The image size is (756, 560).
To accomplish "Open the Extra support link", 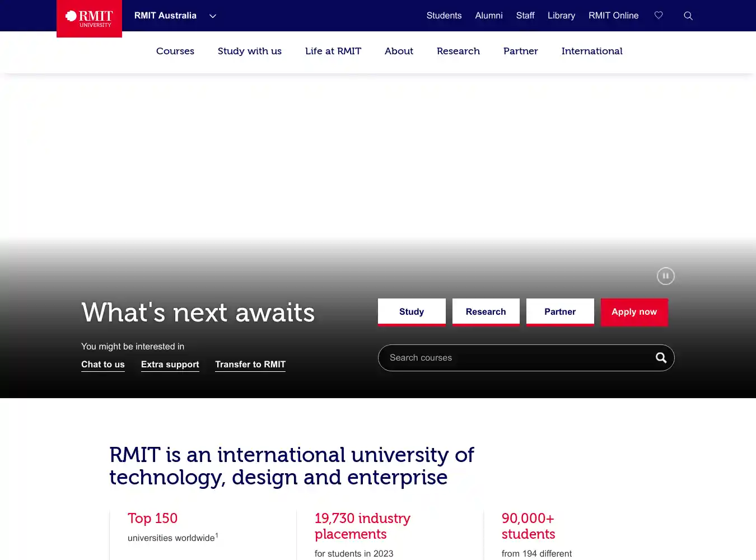I will click(170, 365).
